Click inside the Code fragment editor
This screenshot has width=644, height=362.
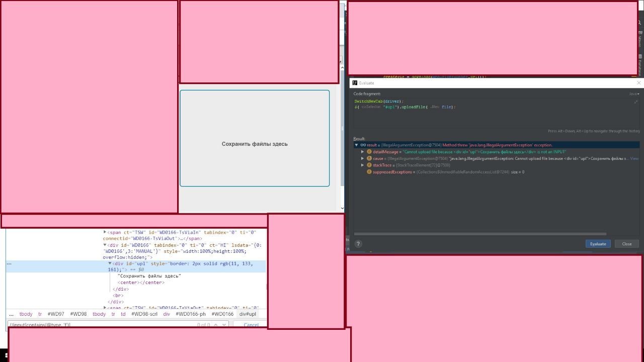(x=496, y=113)
